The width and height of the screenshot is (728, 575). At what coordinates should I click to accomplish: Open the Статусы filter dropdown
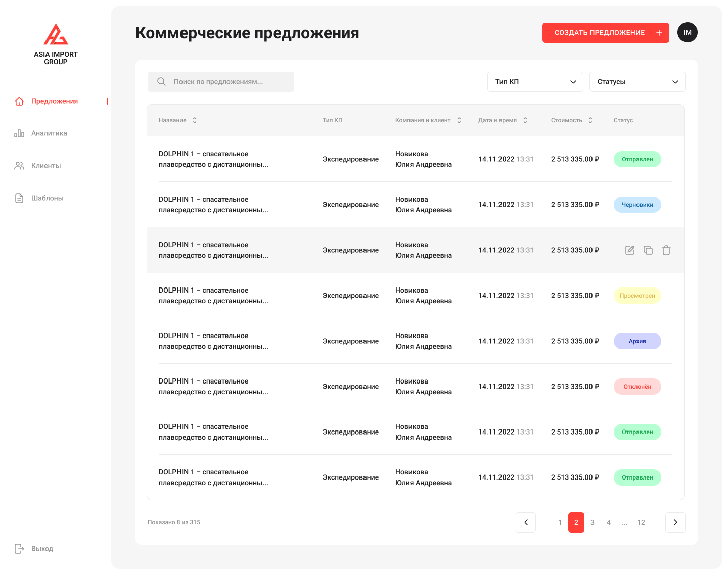tap(638, 82)
